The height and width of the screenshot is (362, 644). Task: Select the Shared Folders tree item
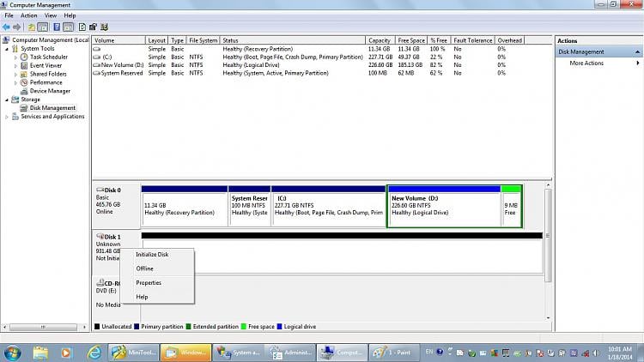click(x=48, y=75)
